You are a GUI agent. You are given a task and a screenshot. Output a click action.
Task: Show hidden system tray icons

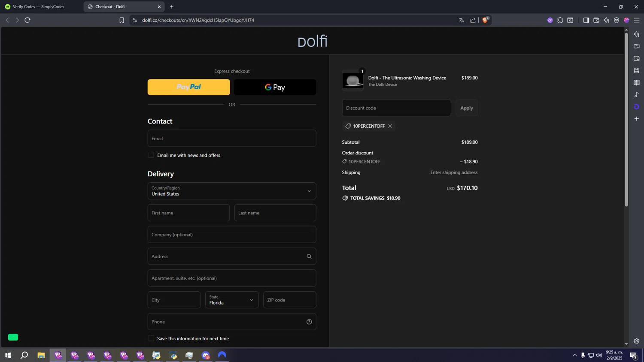coord(575,355)
